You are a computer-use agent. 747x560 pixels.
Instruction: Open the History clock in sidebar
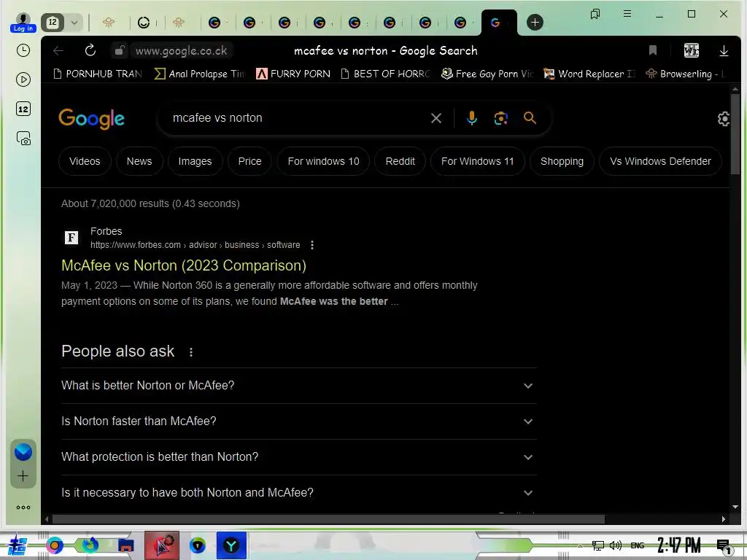point(23,50)
